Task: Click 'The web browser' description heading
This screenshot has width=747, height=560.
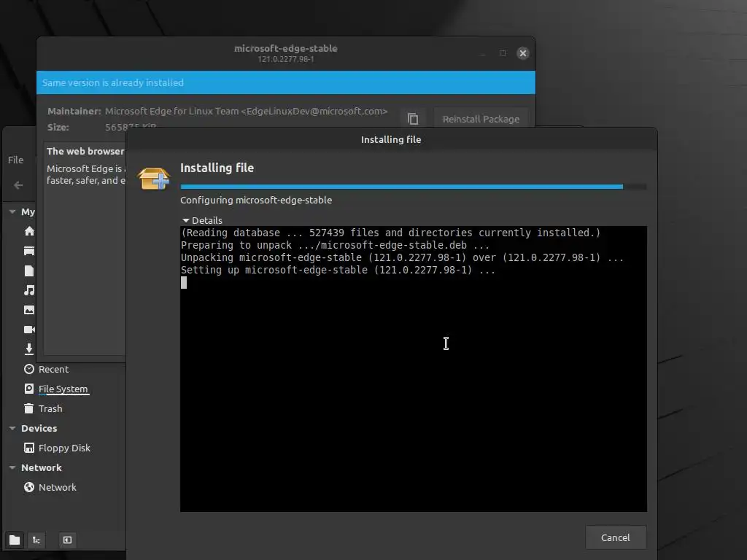Action: [x=85, y=151]
